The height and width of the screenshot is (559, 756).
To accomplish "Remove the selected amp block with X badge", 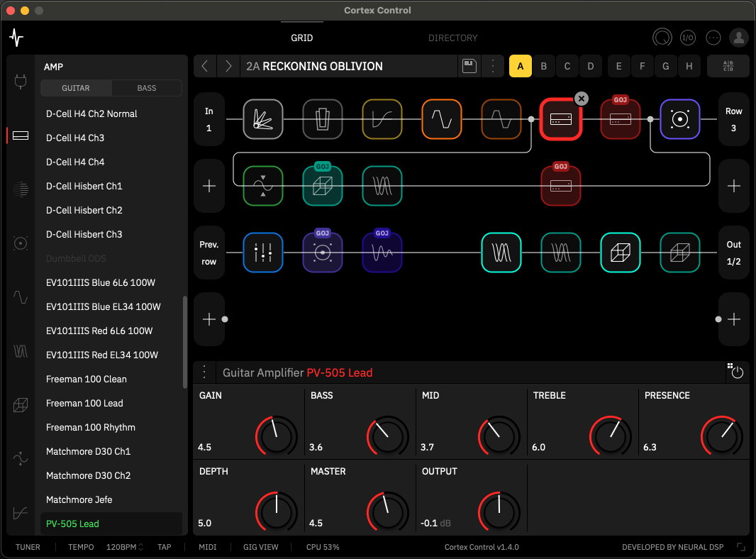I will [581, 99].
